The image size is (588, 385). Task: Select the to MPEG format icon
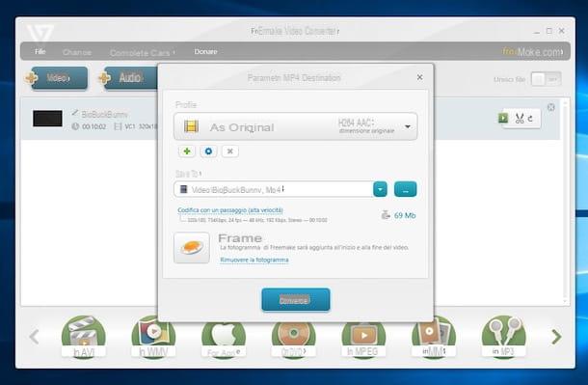[363, 339]
